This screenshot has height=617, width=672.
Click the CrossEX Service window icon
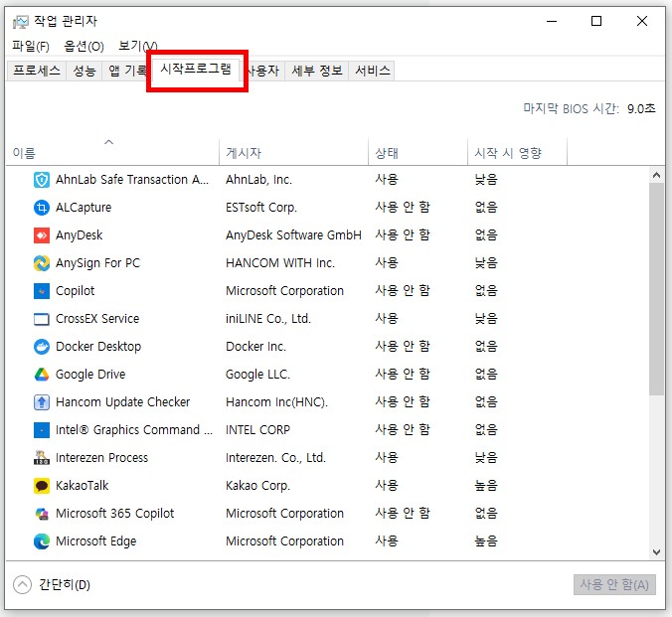[x=42, y=319]
